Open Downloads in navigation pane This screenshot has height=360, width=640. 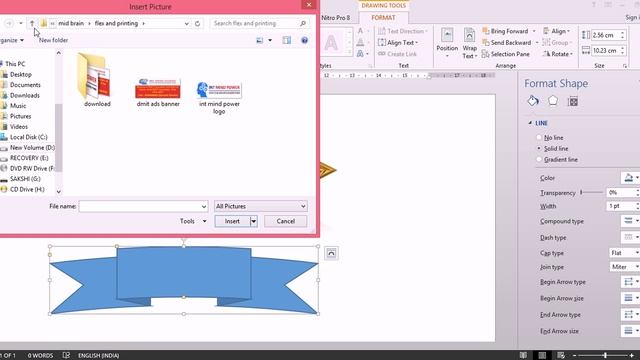[x=24, y=95]
